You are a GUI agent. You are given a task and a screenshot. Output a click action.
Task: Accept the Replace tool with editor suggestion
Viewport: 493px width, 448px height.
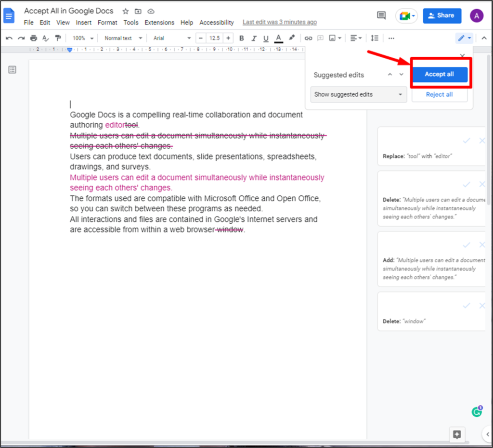pyautogui.click(x=467, y=141)
